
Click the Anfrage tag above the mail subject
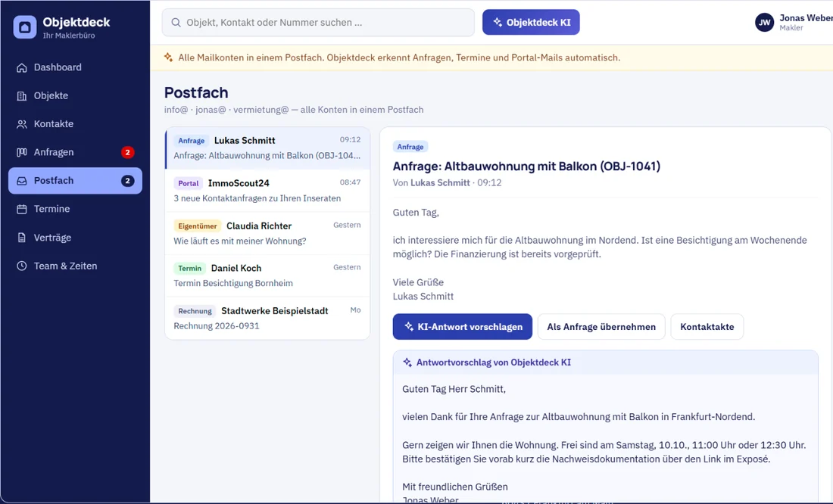[410, 147]
